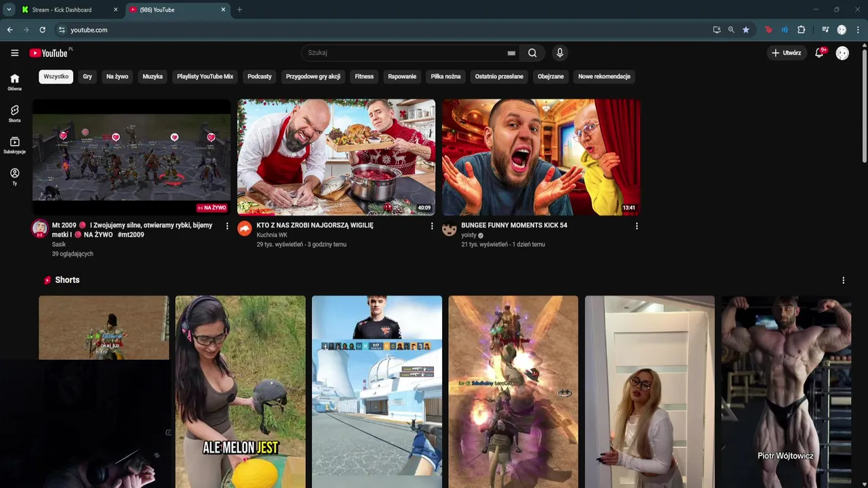The height and width of the screenshot is (488, 868).
Task: Open the YouTube hamburger guide menu
Action: pos(15,53)
